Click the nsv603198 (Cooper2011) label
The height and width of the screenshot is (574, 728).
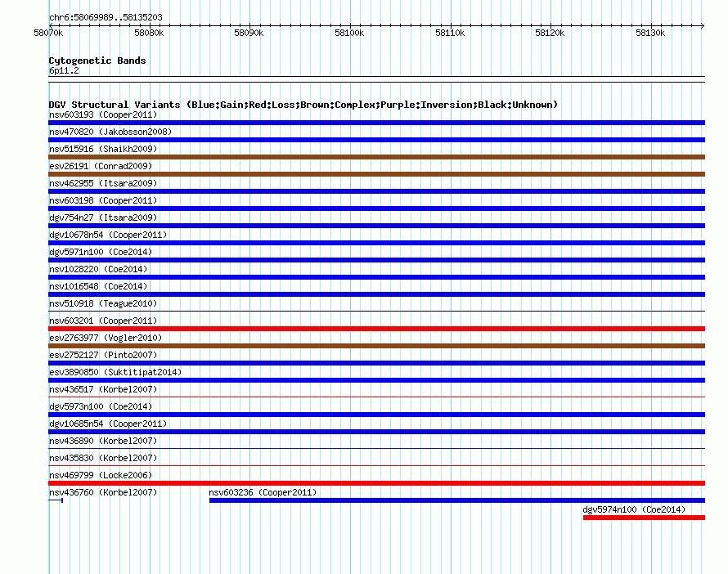[x=103, y=200]
